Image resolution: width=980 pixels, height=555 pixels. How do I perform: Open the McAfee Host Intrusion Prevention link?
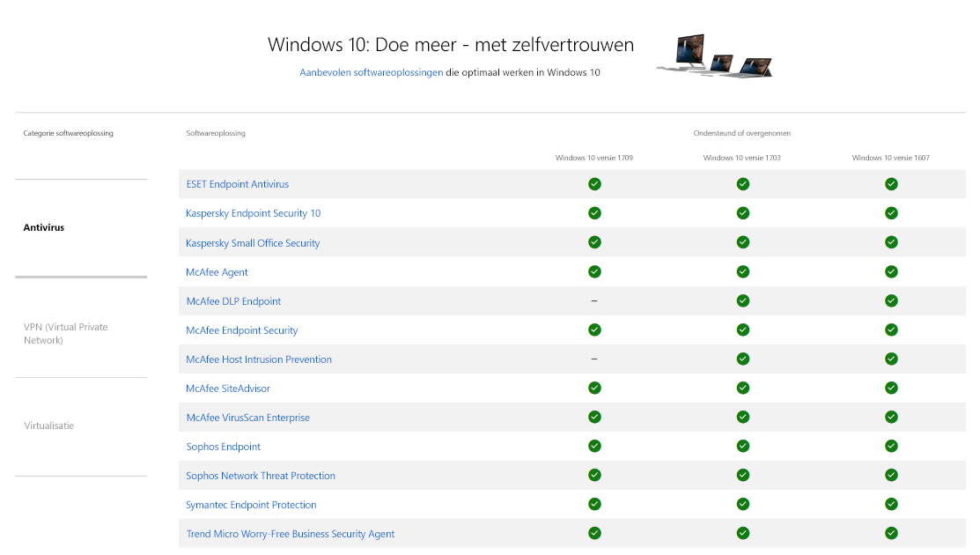[x=258, y=359]
